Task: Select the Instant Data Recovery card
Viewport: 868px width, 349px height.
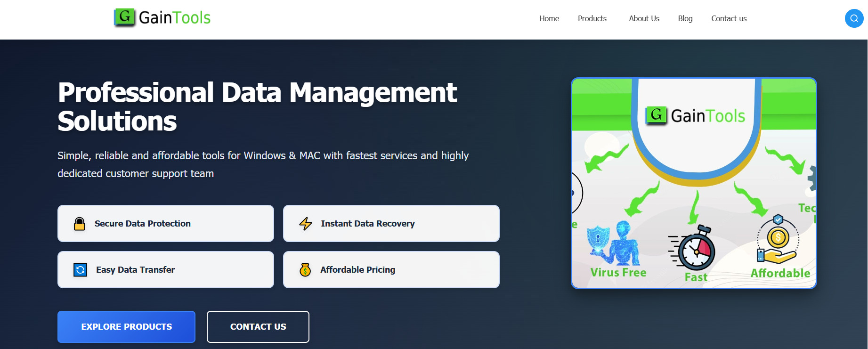Action: [391, 224]
